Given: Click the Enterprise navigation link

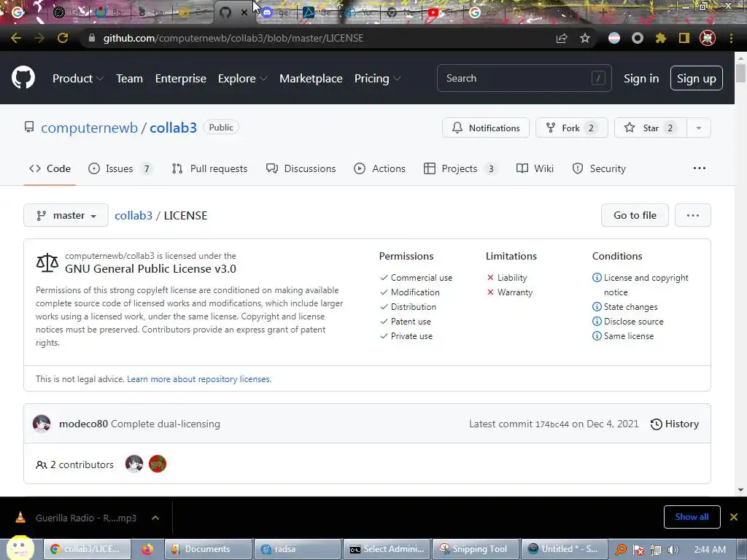Looking at the screenshot, I should [181, 79].
